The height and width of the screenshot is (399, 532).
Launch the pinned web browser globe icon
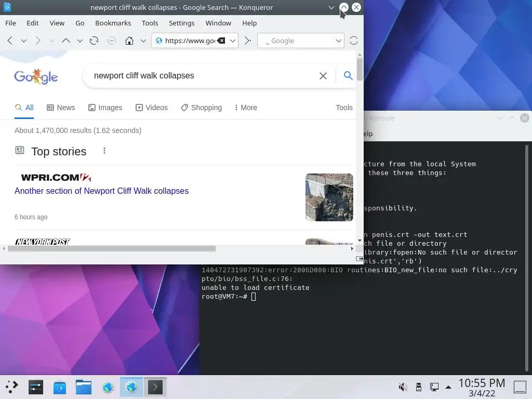[x=108, y=387]
